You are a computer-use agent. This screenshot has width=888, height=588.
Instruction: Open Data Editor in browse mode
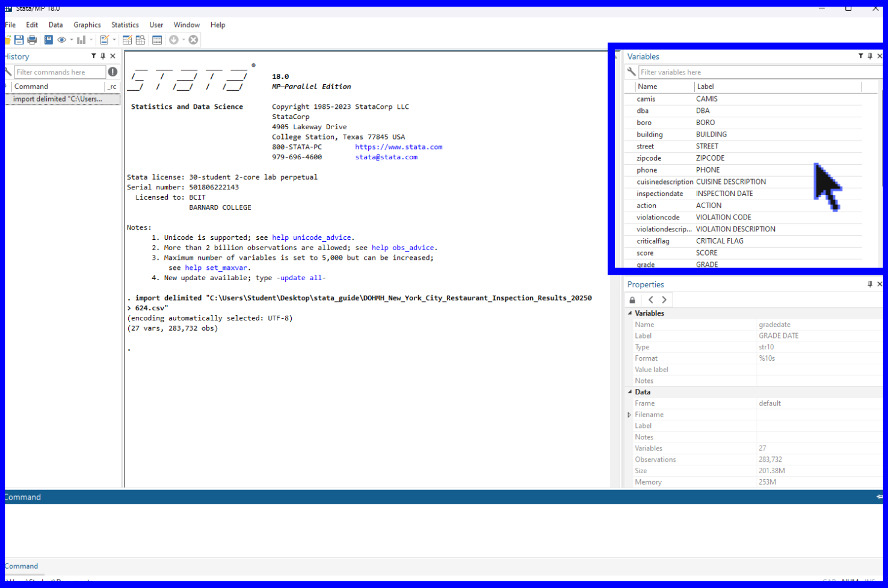coord(141,40)
